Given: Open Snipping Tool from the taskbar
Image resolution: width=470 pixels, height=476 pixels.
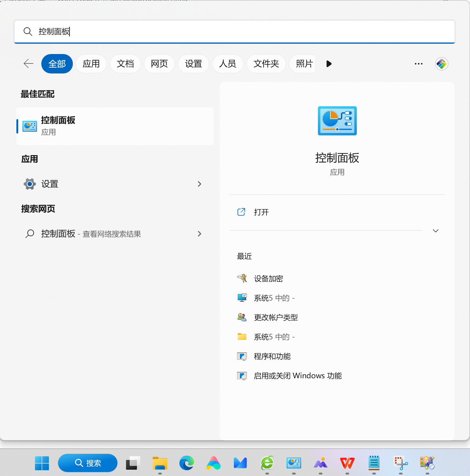Looking at the screenshot, I should [401, 463].
